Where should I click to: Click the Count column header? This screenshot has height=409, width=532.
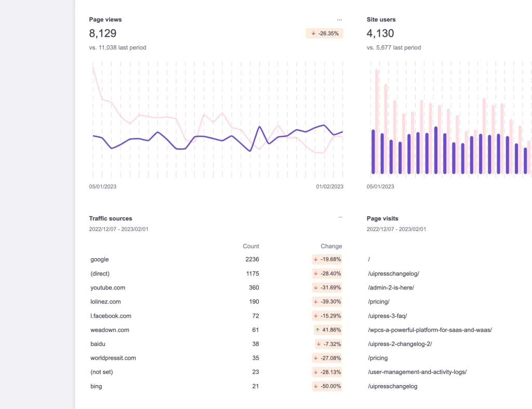click(x=251, y=246)
